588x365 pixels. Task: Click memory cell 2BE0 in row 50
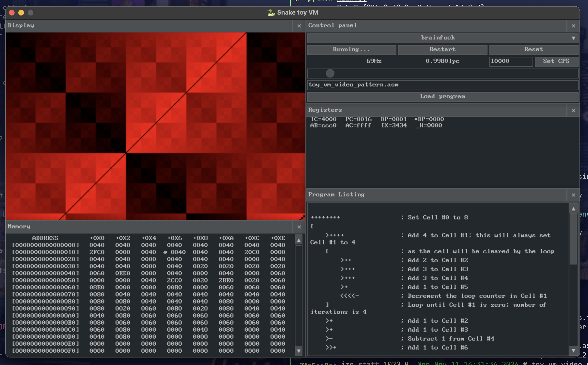pyautogui.click(x=226, y=280)
